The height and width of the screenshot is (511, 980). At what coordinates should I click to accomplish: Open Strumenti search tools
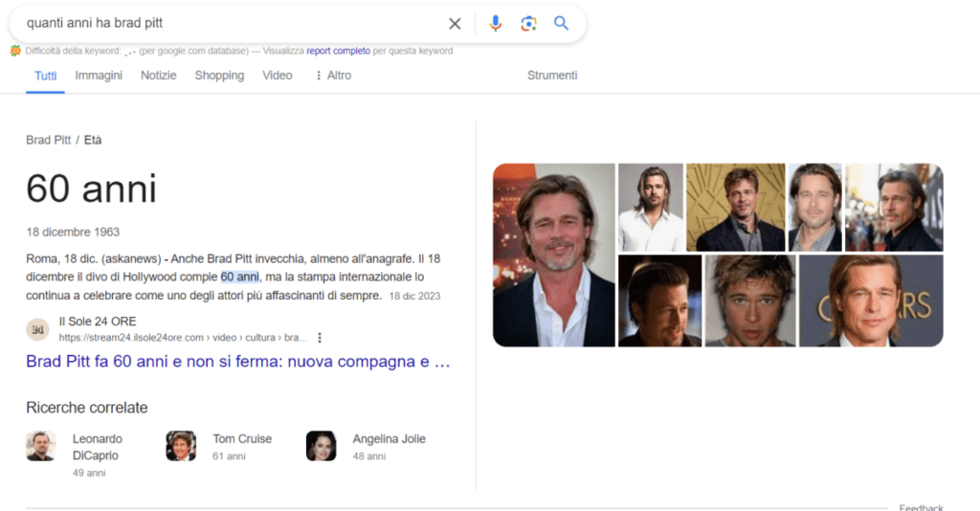pos(552,76)
